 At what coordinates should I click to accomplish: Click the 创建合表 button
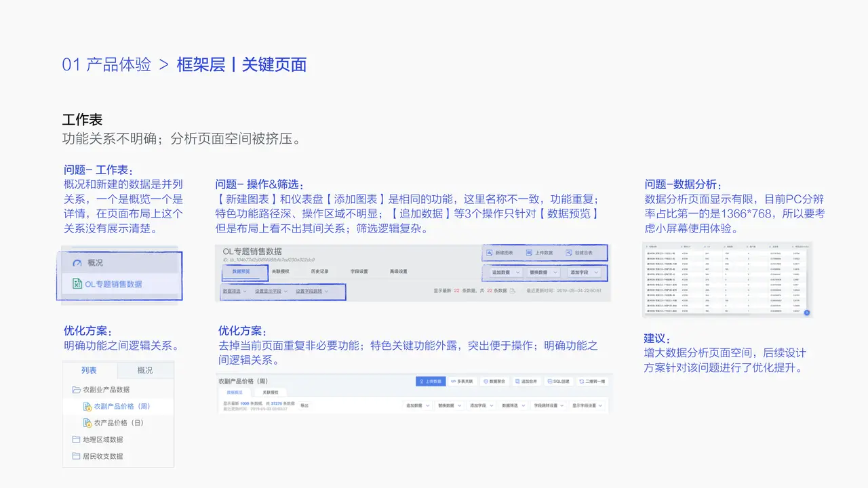pyautogui.click(x=578, y=252)
